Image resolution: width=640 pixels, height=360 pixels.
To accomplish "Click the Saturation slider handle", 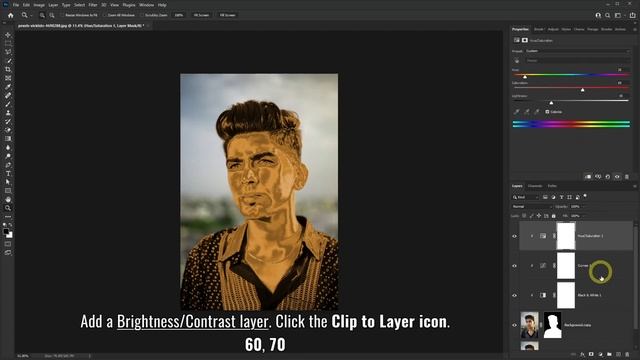I will pyautogui.click(x=582, y=90).
